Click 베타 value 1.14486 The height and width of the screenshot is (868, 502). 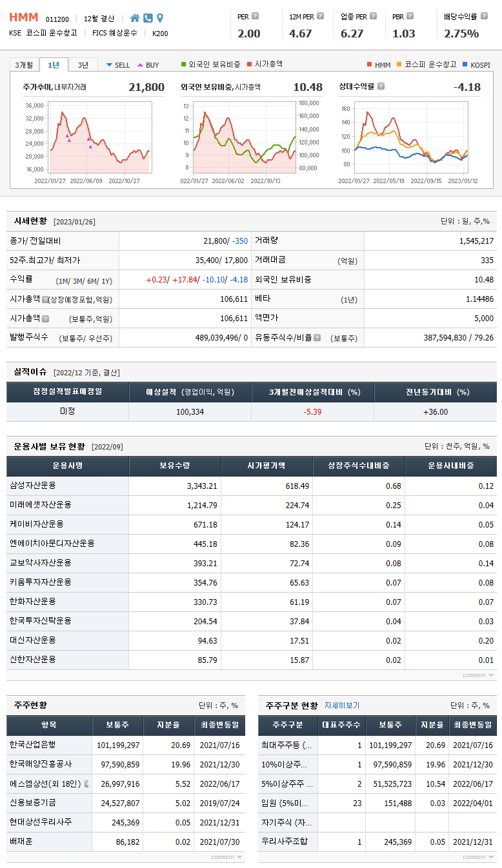coord(479,299)
